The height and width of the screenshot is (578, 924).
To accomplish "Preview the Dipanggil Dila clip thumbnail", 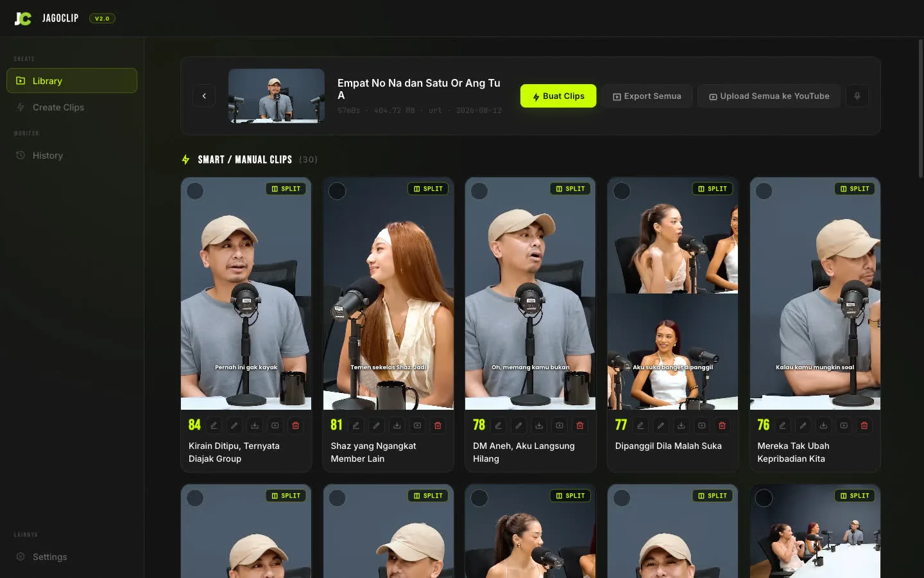I will (672, 293).
